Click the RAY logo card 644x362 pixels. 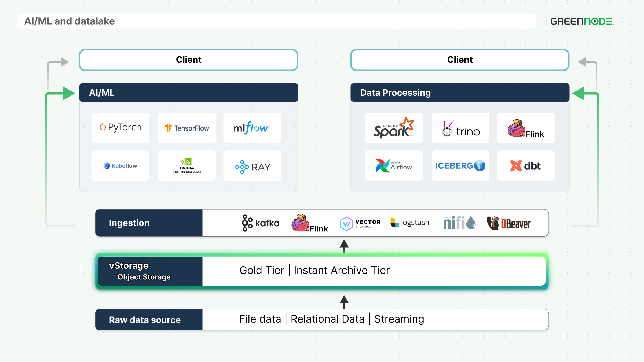click(252, 165)
